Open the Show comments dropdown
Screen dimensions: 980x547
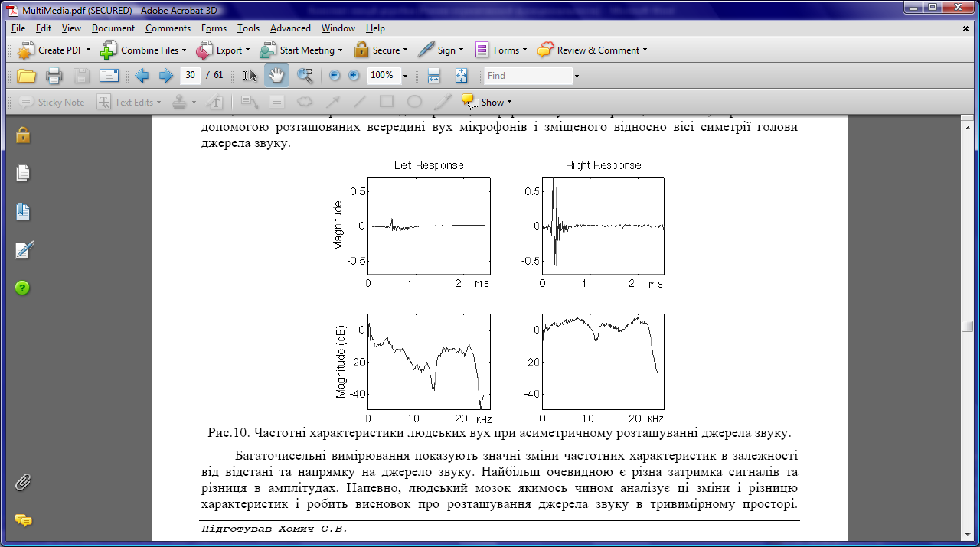(x=486, y=102)
